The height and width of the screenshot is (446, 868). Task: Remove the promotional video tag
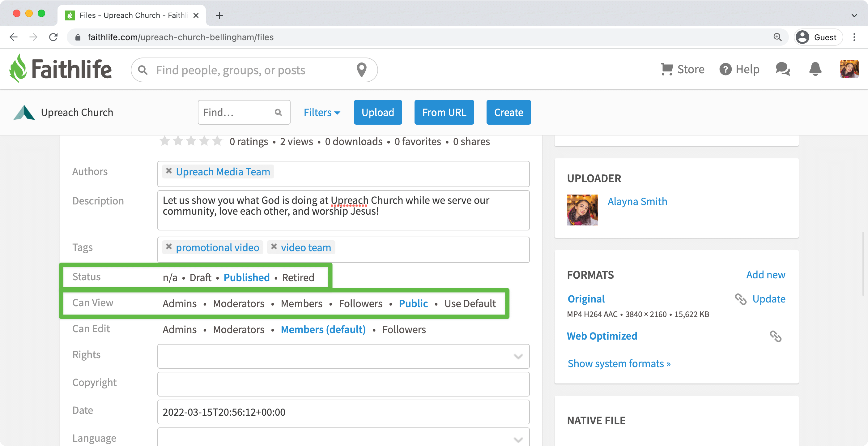[x=169, y=247]
